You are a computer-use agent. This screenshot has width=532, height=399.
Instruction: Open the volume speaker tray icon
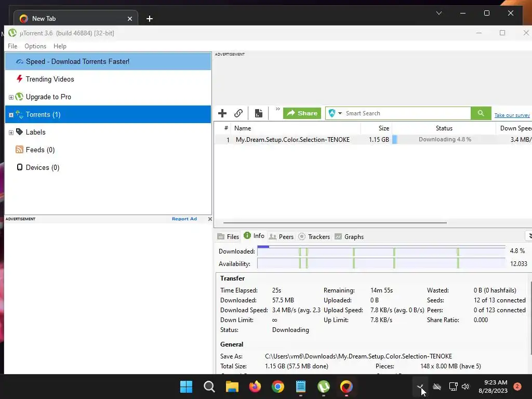465,387
